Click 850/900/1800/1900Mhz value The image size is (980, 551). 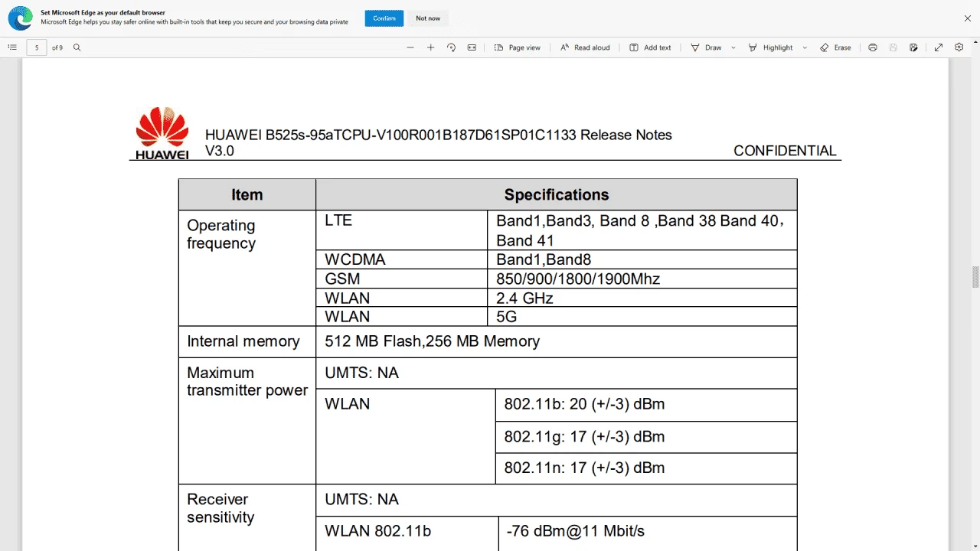point(578,279)
